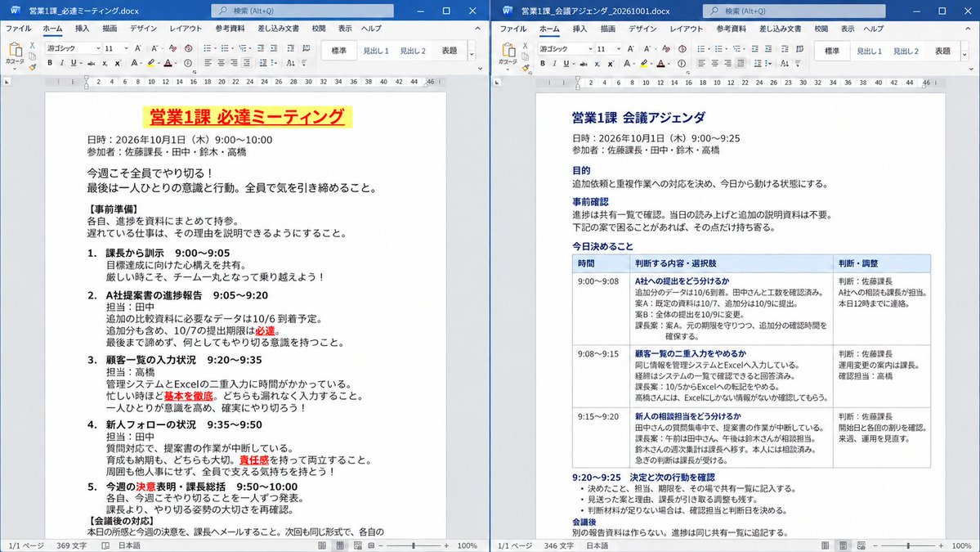Click the zoom slider in the left status bar
Screen dimensions: 980x552
(413, 545)
